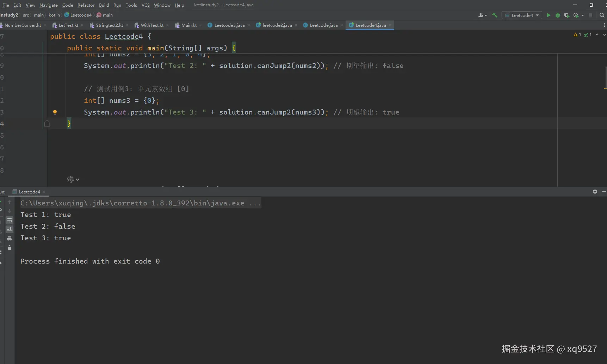The height and width of the screenshot is (364, 607).
Task: Clear all console output with trash icon
Action: tap(10, 248)
